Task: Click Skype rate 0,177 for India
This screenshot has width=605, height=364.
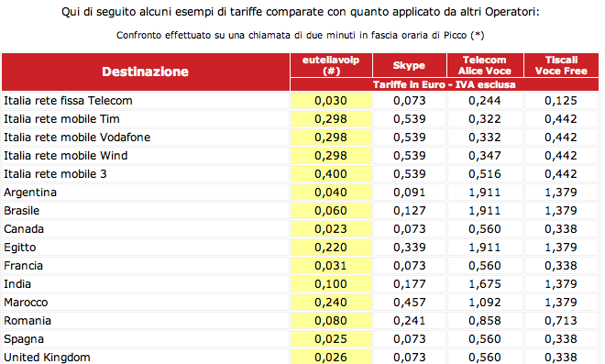Action: point(410,284)
